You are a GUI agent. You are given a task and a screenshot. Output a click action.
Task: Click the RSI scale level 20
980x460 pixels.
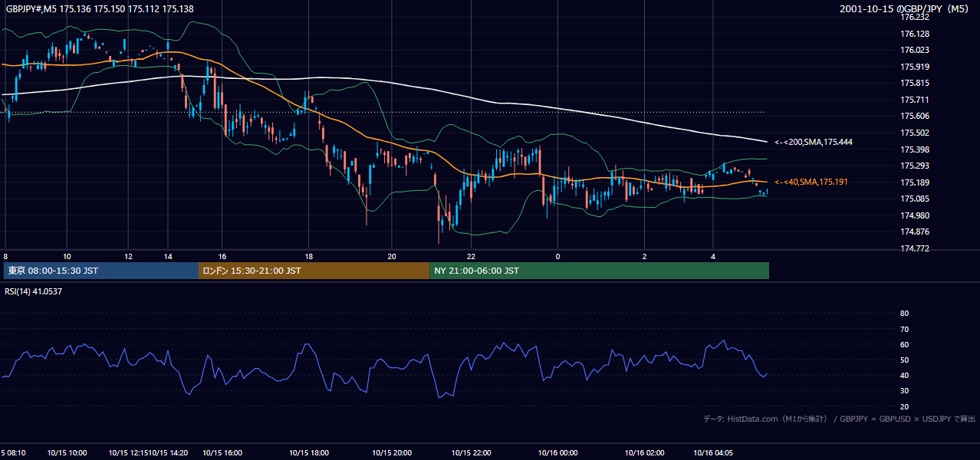click(x=904, y=406)
